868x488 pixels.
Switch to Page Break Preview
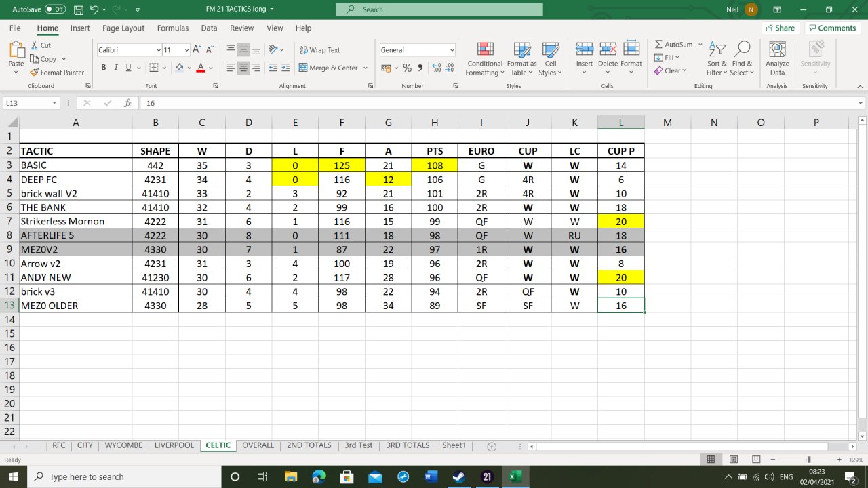tap(757, 459)
